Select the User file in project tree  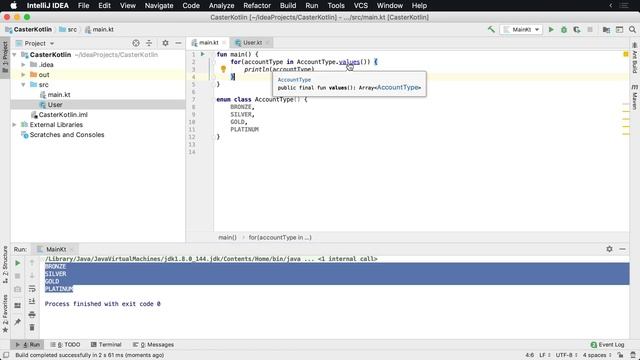pos(55,104)
